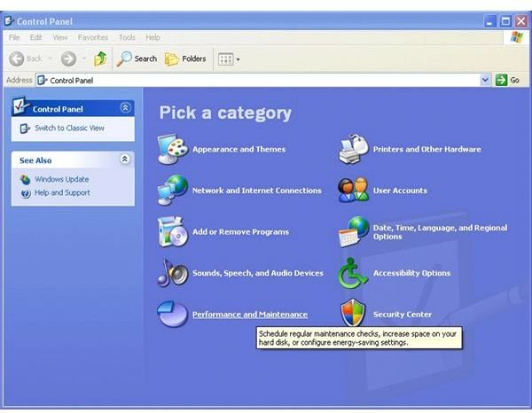
Task: Open the Tools menu
Action: point(127,37)
